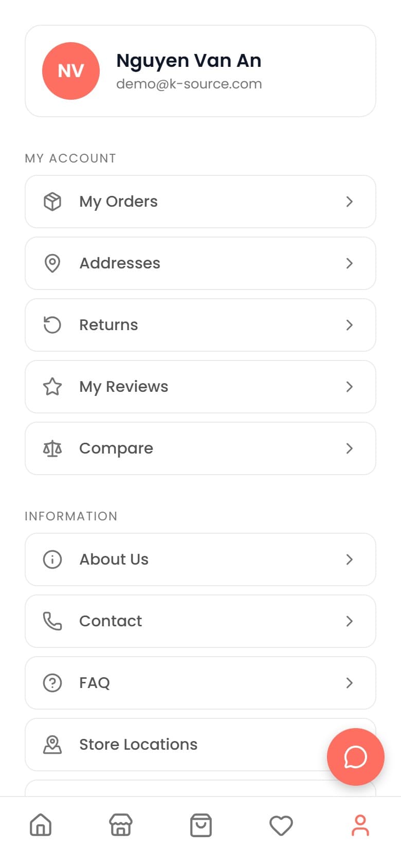Tap the package icon beside My Orders
Screen dimensions: 401x868
point(52,202)
